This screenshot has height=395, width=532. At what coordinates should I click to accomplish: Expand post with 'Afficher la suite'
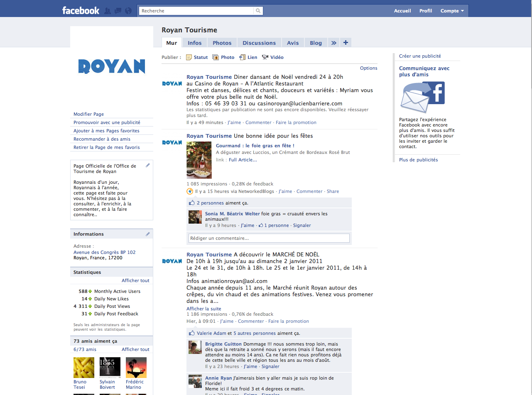point(204,309)
